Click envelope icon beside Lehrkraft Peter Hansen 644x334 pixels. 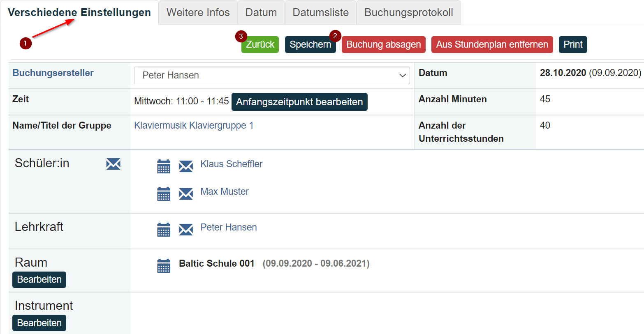186,230
